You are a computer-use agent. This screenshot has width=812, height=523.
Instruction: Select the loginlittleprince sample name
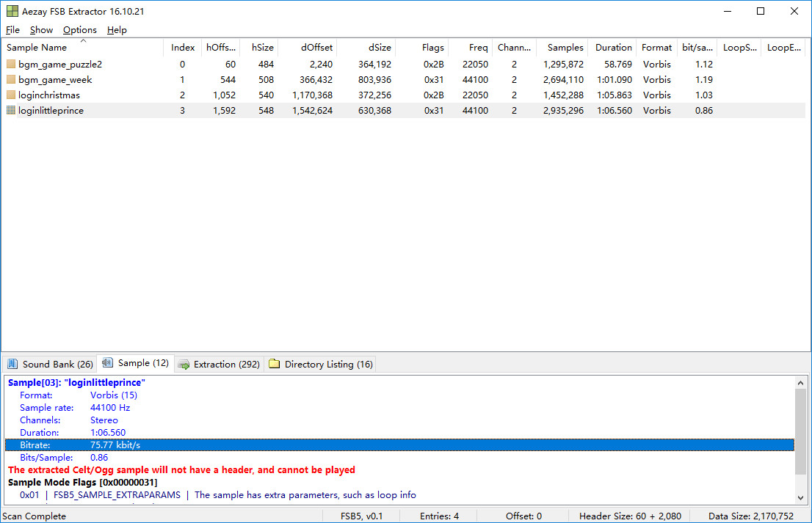point(51,110)
